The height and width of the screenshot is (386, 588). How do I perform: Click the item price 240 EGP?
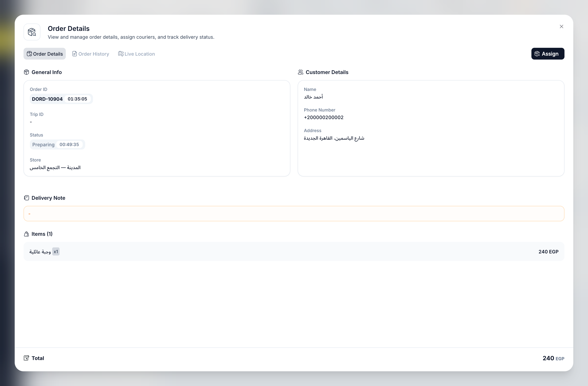click(x=548, y=251)
